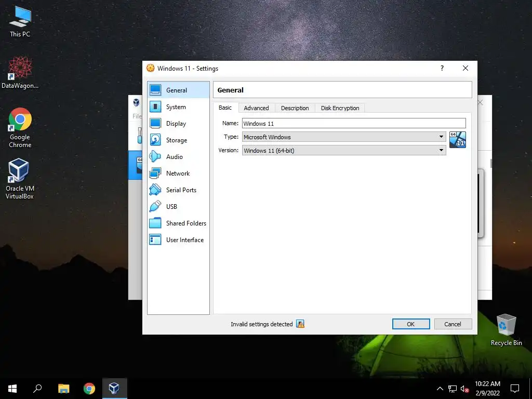Open the Serial Ports settings category

pyautogui.click(x=179, y=190)
